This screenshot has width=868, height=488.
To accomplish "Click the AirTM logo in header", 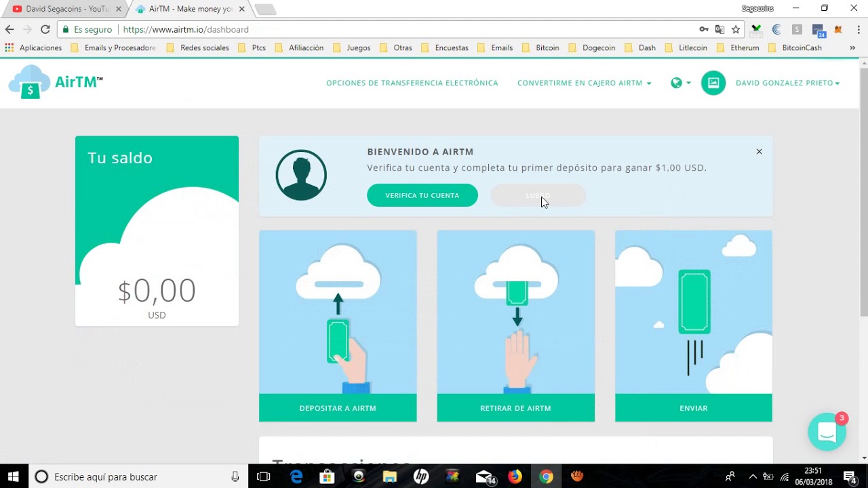I will 56,82.
